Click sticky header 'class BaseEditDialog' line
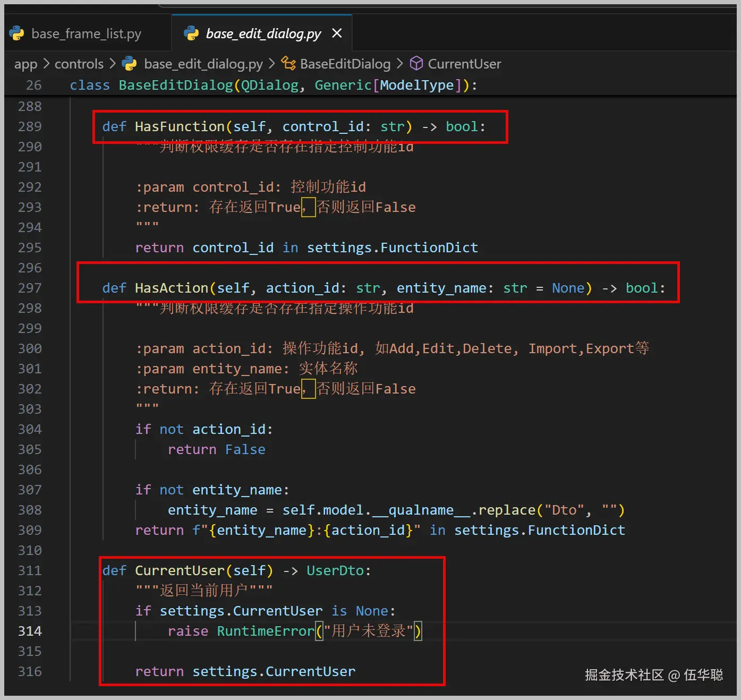This screenshot has height=700, width=741. pos(274,85)
